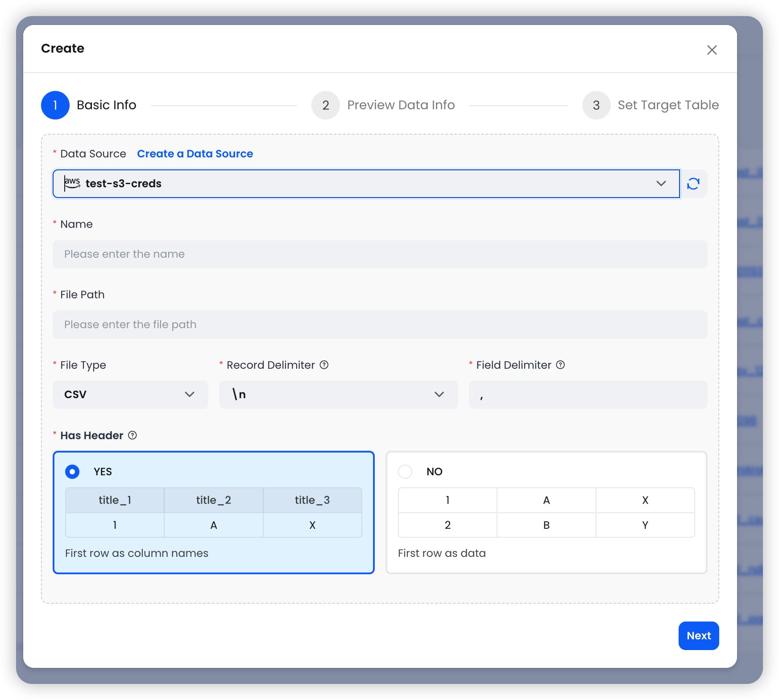Screen dimensions: 779x700
Task: Select the NO radio button for first row as data
Action: (405, 471)
